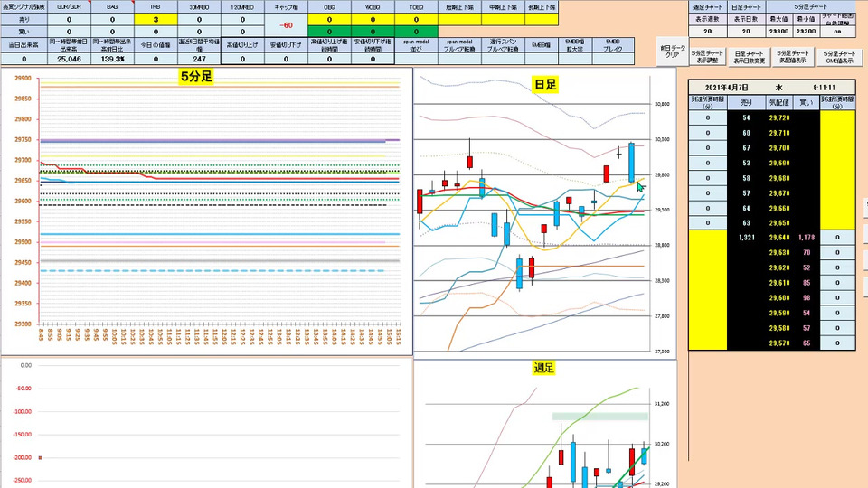This screenshot has width=868, height=488.
Task: Click the ギャップ幅 header cell
Action: click(x=287, y=7)
